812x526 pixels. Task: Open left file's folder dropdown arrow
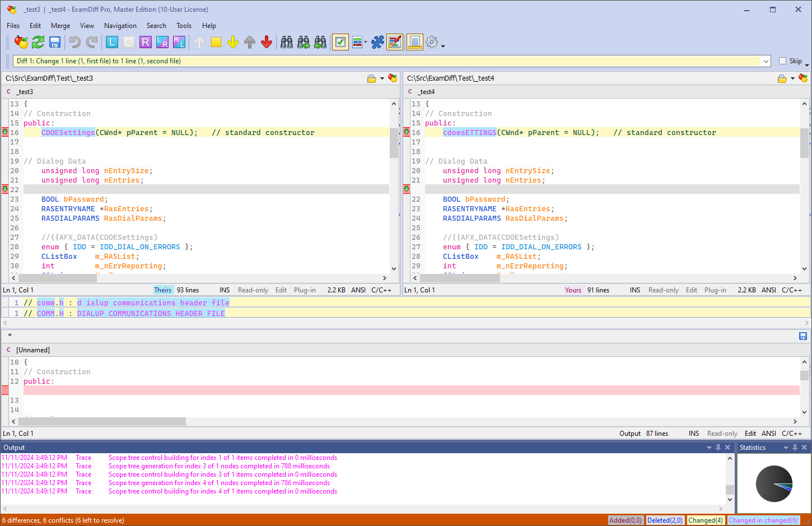pyautogui.click(x=382, y=78)
